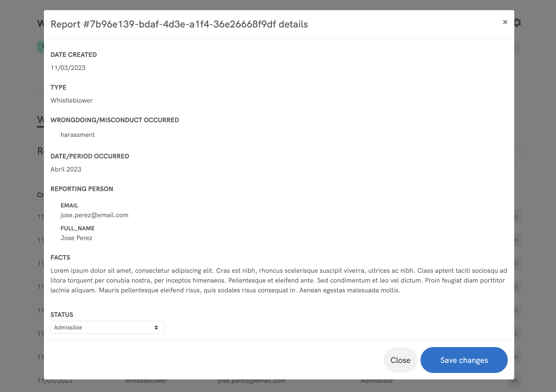Screen dimensions: 556x392
Task: Click the Lorem ipsum facts paragraph
Action: tap(279, 280)
